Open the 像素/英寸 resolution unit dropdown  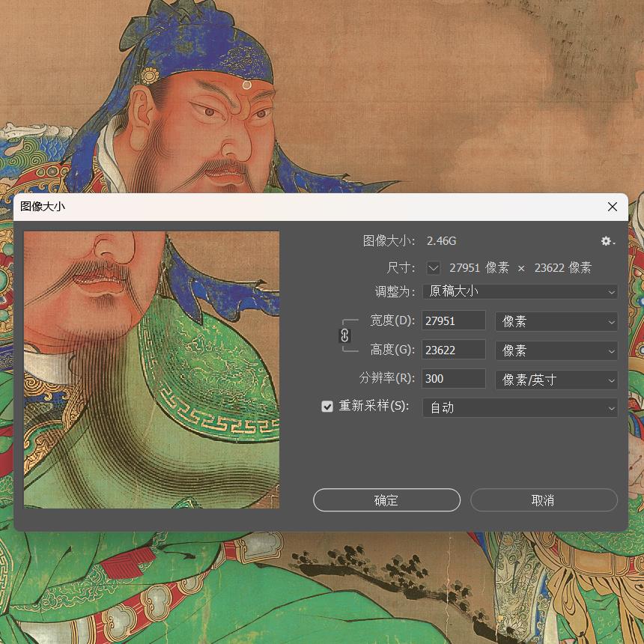click(556, 380)
